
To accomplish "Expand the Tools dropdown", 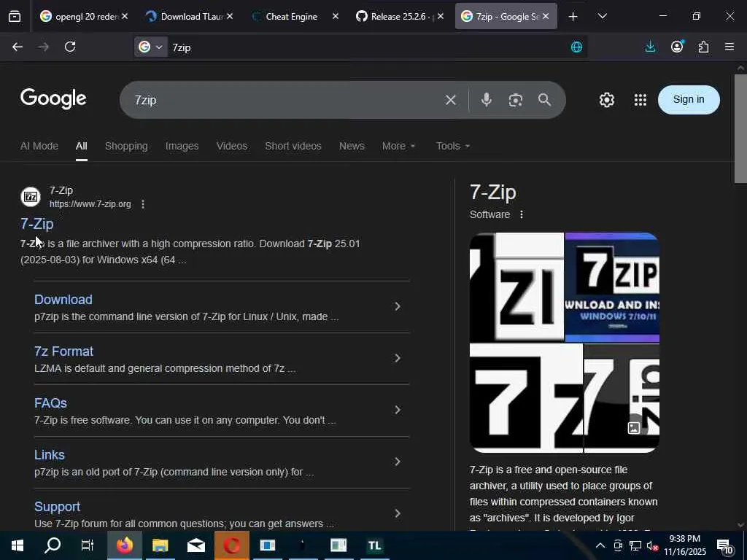I will [x=453, y=146].
